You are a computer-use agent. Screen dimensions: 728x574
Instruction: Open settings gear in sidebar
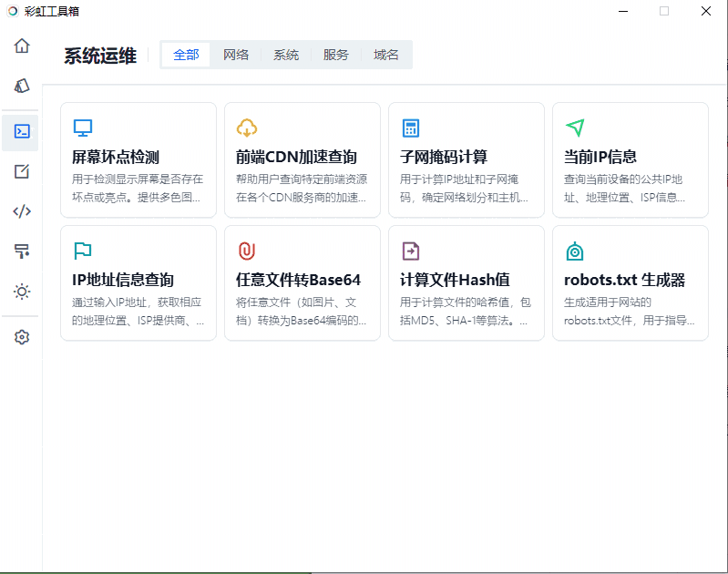pos(22,337)
